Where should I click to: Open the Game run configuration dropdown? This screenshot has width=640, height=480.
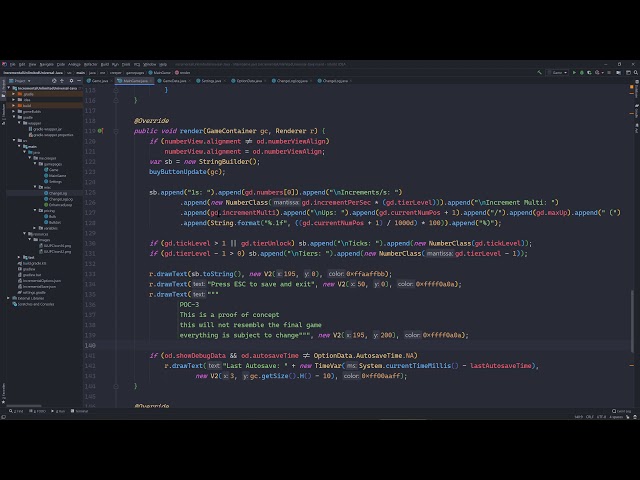tap(558, 73)
